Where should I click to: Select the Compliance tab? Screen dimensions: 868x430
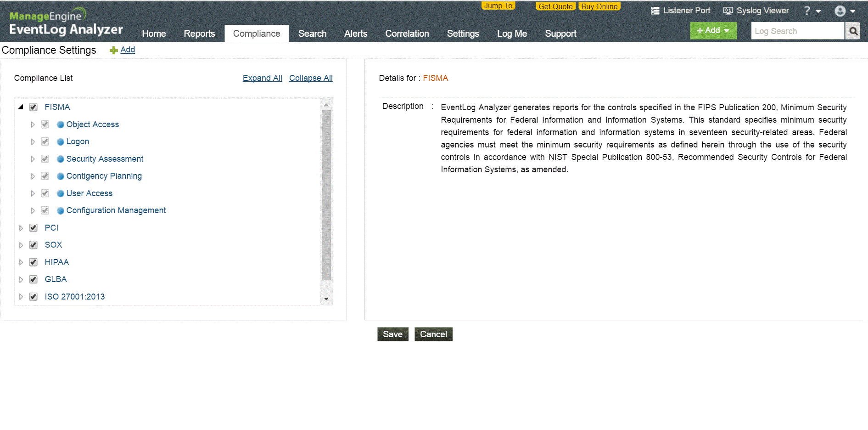click(x=257, y=34)
